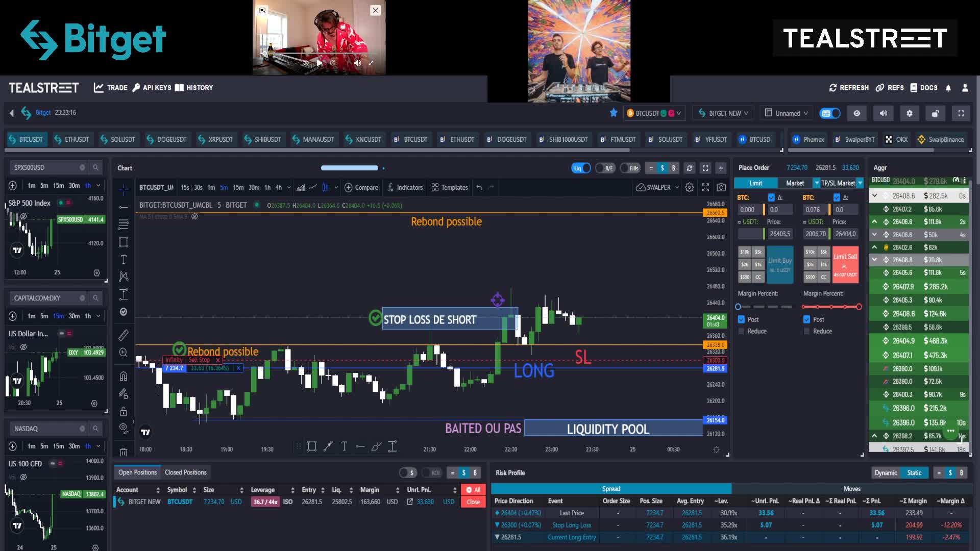
Task: Open chart settings gear icon
Action: pyautogui.click(x=689, y=187)
